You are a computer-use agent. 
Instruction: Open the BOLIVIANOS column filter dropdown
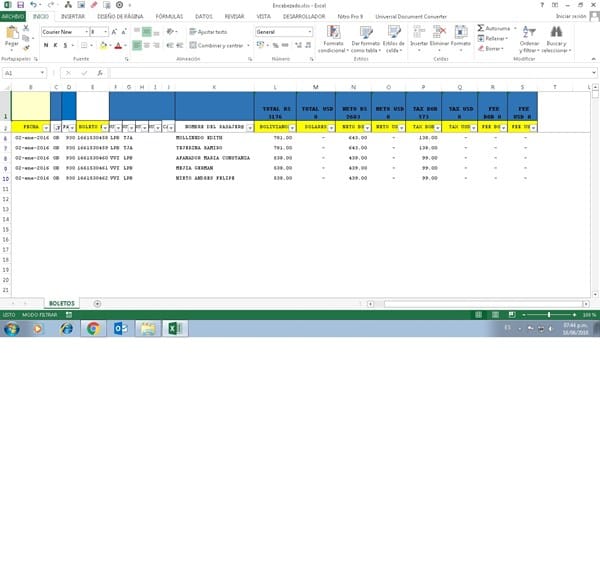pos(292,127)
